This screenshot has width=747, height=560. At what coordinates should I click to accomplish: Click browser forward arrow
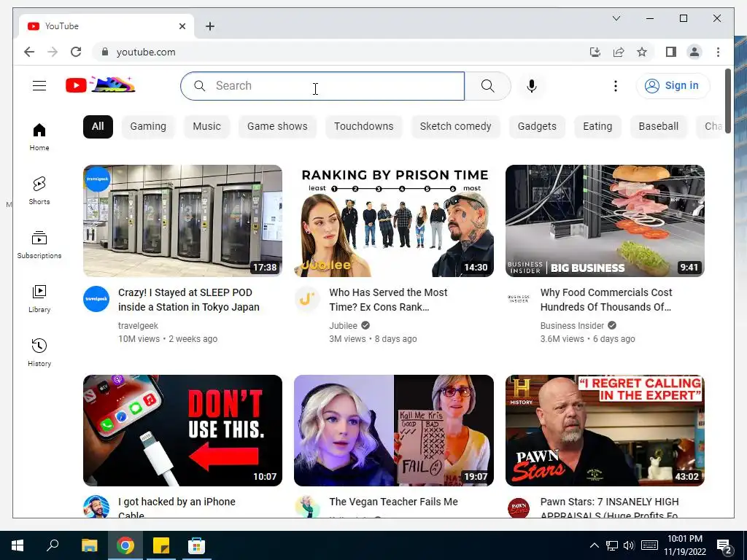[53, 52]
